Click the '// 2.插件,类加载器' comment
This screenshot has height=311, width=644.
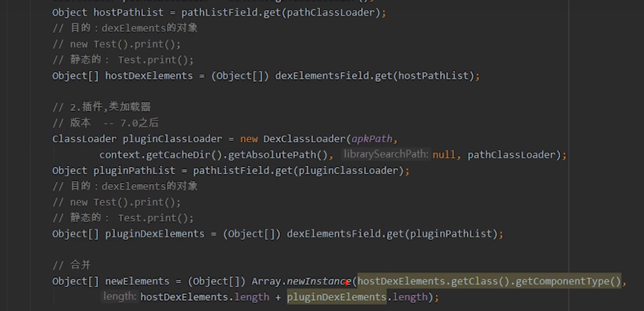(x=101, y=107)
